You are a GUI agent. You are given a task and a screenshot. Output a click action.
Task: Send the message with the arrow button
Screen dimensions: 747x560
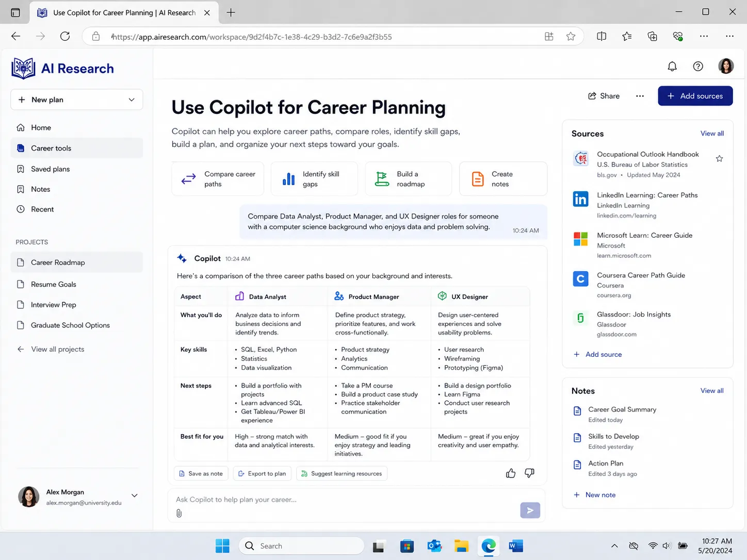[530, 510]
